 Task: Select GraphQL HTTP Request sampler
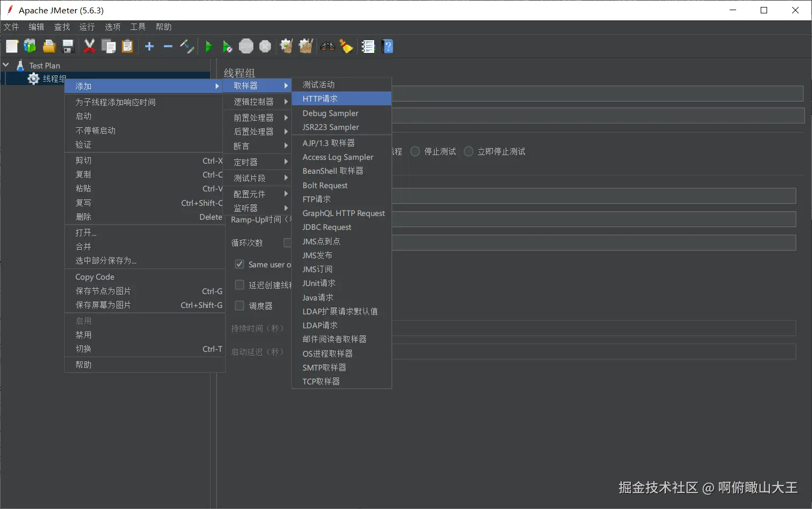(x=342, y=213)
